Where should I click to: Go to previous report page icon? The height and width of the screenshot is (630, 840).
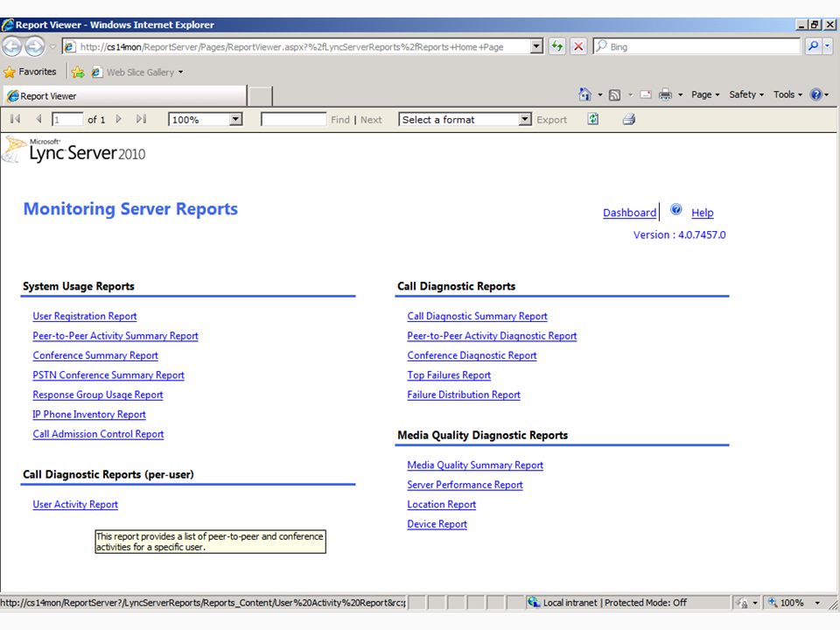tap(38, 119)
